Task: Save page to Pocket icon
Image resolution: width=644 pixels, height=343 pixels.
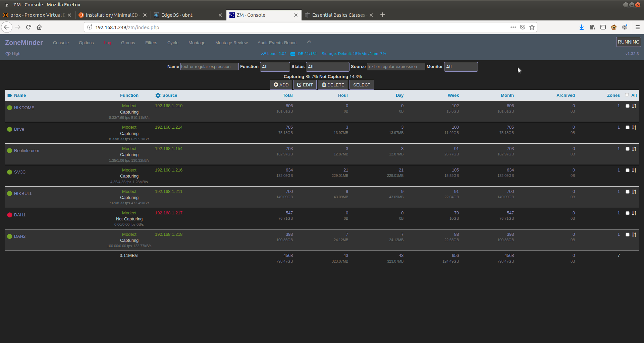Action: (x=523, y=27)
